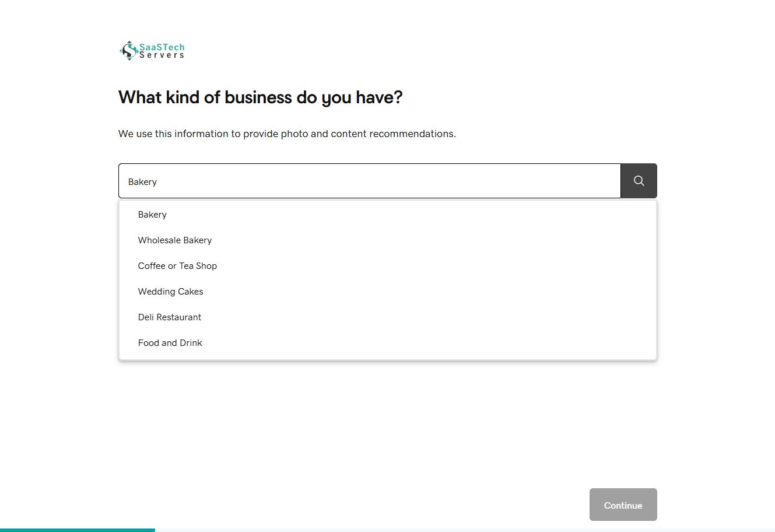Viewport: 775px width, 532px height.
Task: Click the SaaSTech word in the logo
Action: coord(162,47)
